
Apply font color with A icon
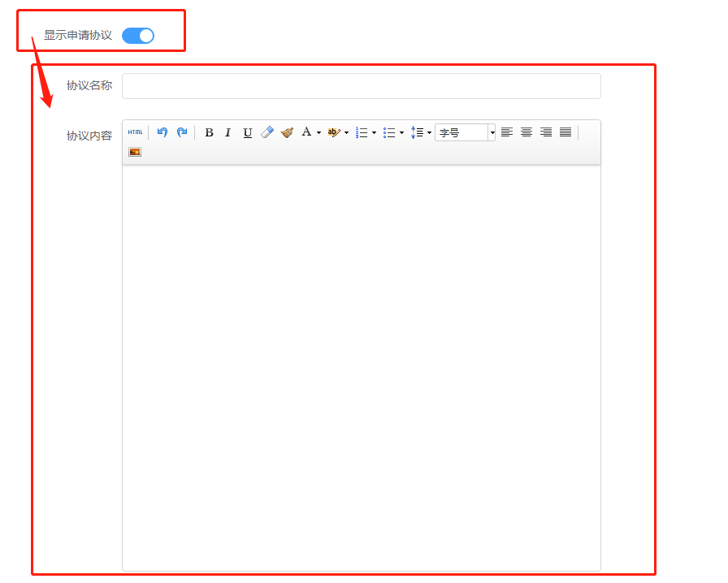tap(306, 132)
